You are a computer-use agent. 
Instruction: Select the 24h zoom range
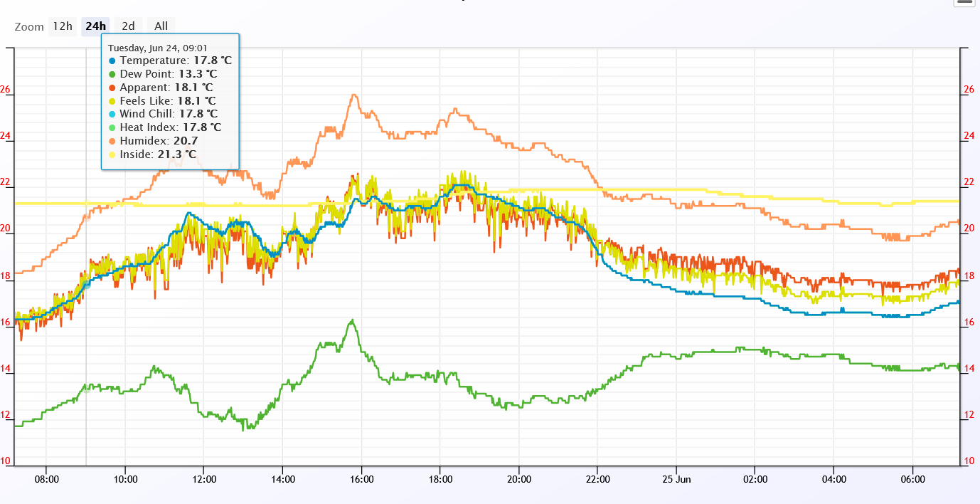point(95,26)
